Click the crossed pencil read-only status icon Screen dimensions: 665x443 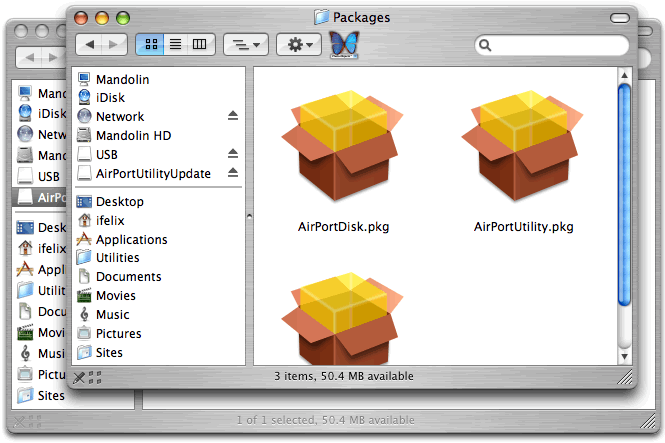79,377
